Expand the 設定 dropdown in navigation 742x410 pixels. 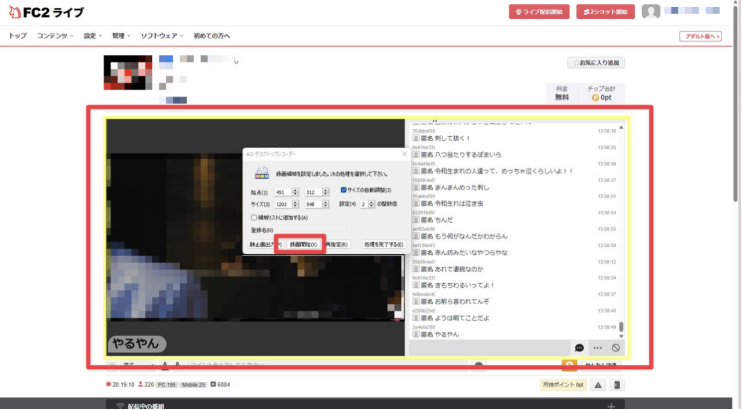92,36
